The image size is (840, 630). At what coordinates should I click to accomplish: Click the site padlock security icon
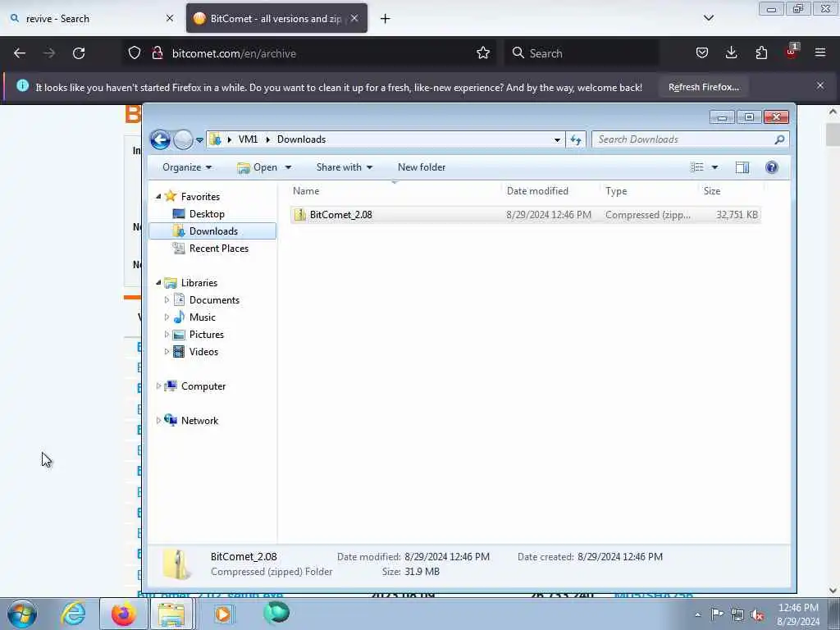click(x=157, y=53)
